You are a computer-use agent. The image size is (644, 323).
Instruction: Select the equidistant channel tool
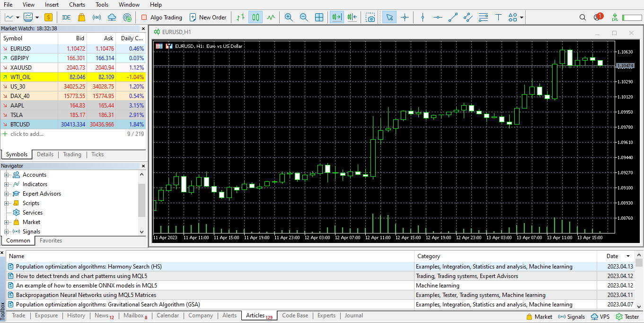tap(468, 17)
